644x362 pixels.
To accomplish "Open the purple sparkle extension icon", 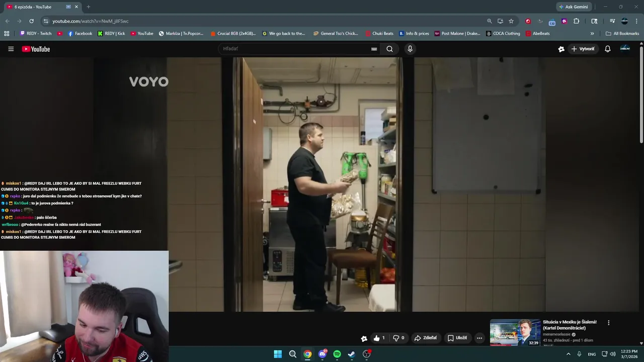I will pos(564,21).
